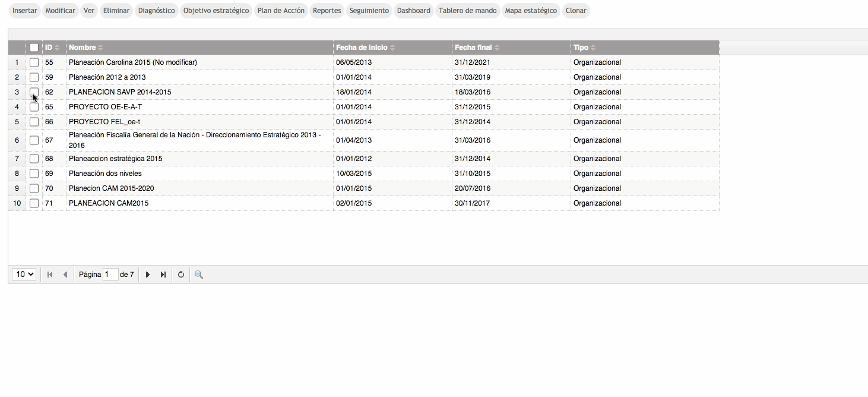Sort table by Tipo column header
The height and width of the screenshot is (397, 868).
[x=581, y=48]
